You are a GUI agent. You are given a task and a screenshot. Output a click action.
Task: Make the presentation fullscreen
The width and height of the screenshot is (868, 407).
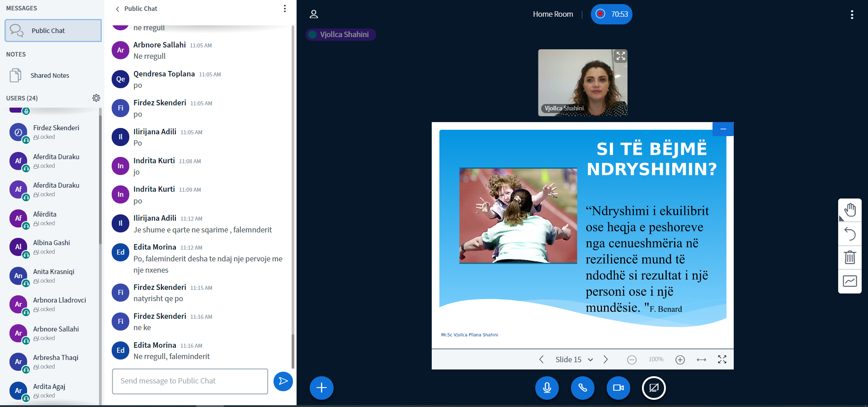click(722, 360)
